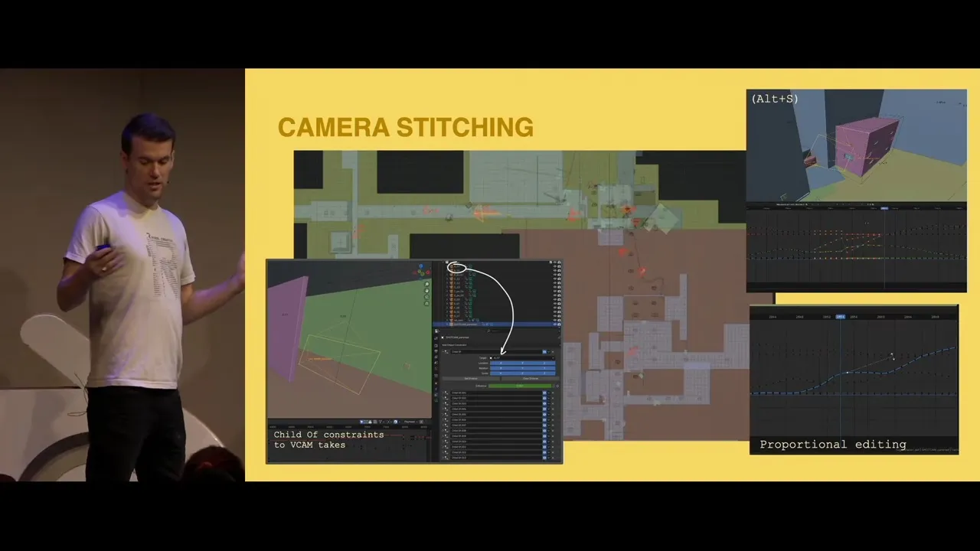The image size is (980, 551).
Task: Toggle visibility of Child Of.005 constraint
Action: tap(544, 415)
